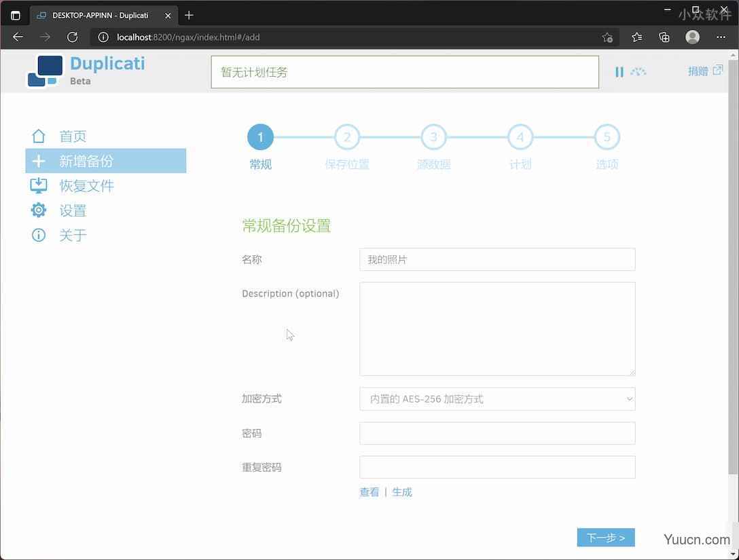This screenshot has height=560, width=739.
Task: Open the external link icon beside 捐赠
Action: point(717,70)
